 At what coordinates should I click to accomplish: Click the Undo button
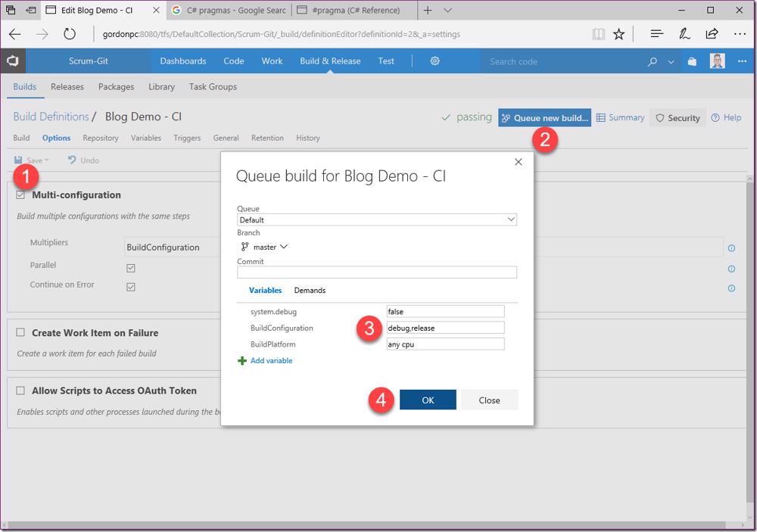83,160
